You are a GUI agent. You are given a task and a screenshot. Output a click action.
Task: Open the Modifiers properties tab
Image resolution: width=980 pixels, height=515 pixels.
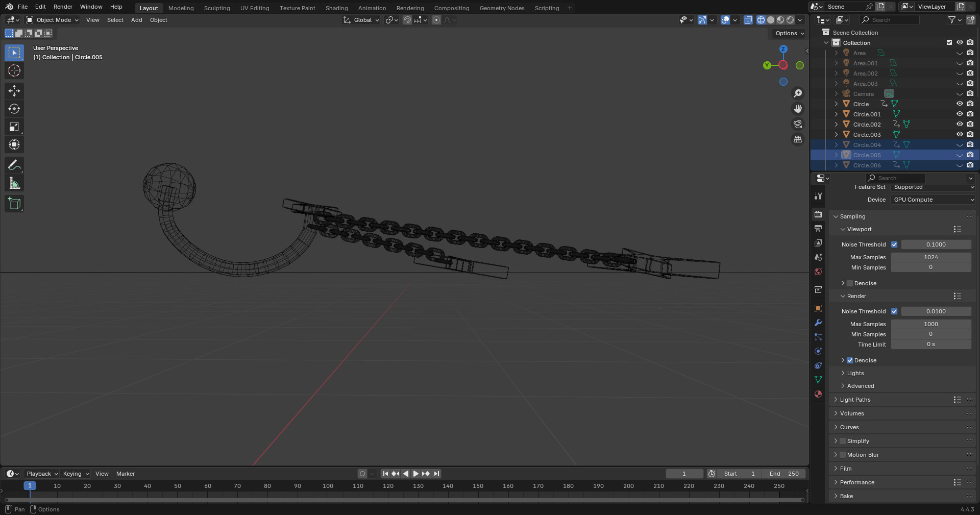818,323
